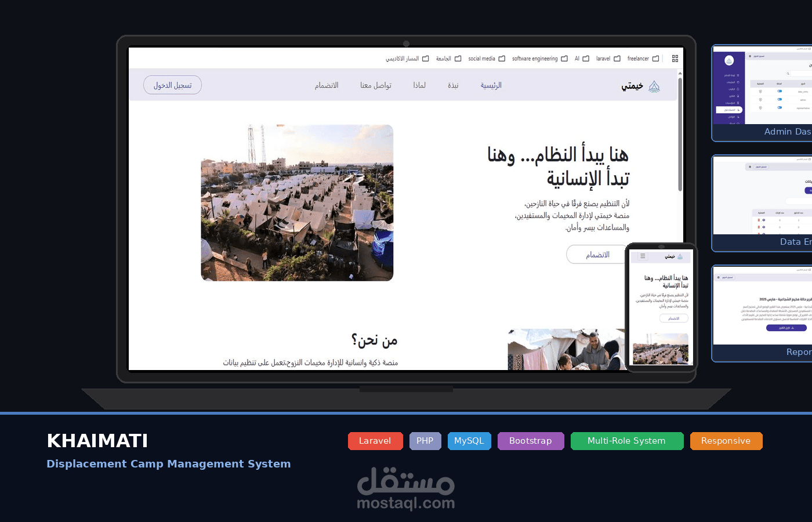Open the لماذا nav item
The image size is (812, 522).
pyautogui.click(x=419, y=85)
